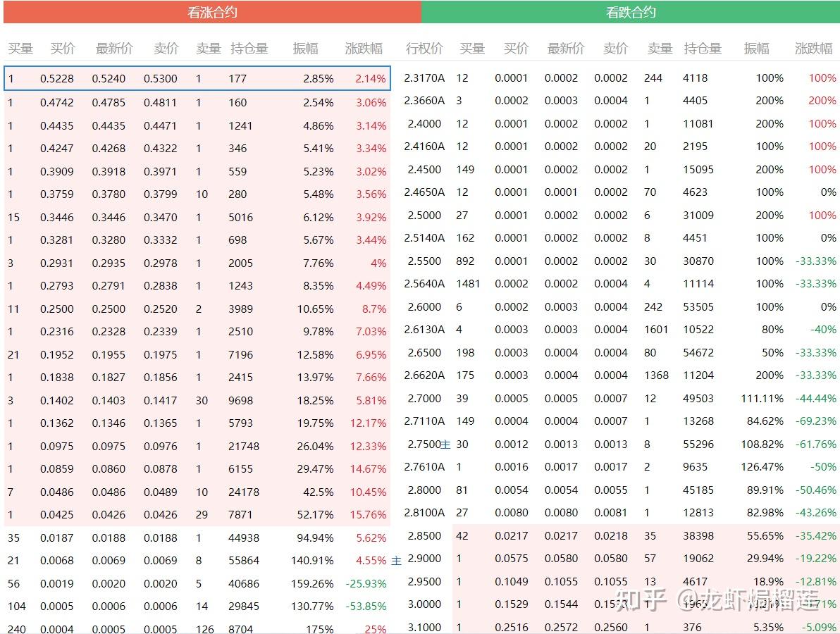Screen dimensions: 840x634
Task: Select strike price 2.3170A
Action: click(424, 78)
